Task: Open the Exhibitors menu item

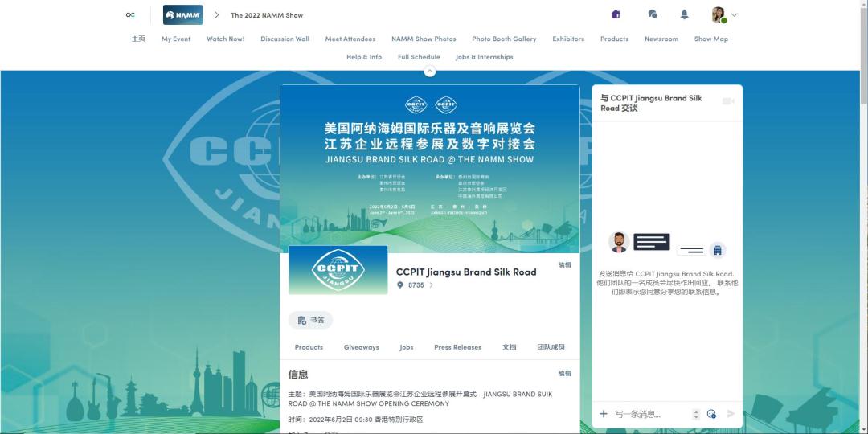Action: (568, 39)
